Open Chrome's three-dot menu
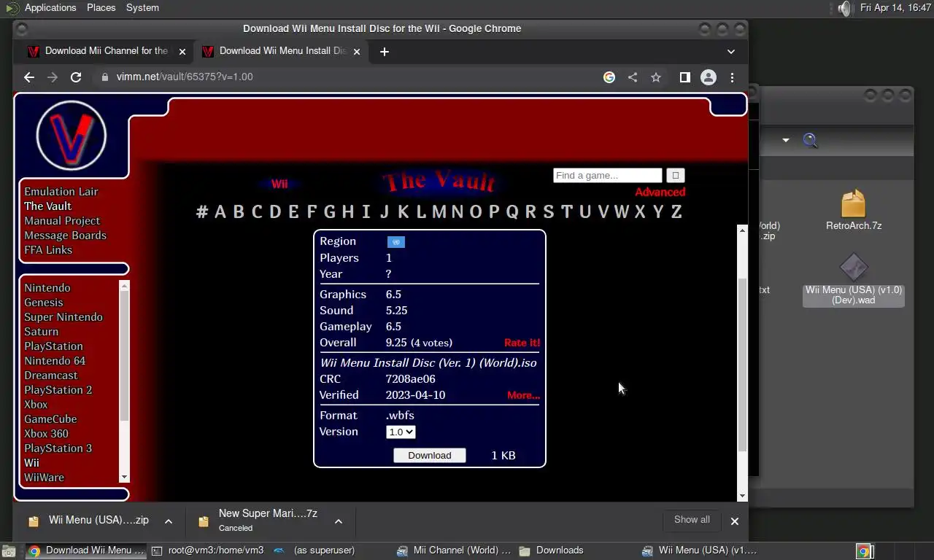The width and height of the screenshot is (934, 560). 732,77
